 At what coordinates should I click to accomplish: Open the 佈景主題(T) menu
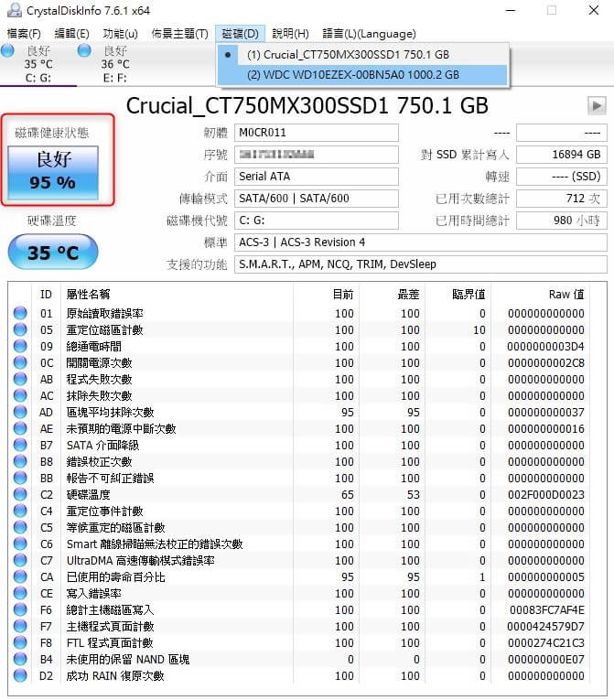179,34
